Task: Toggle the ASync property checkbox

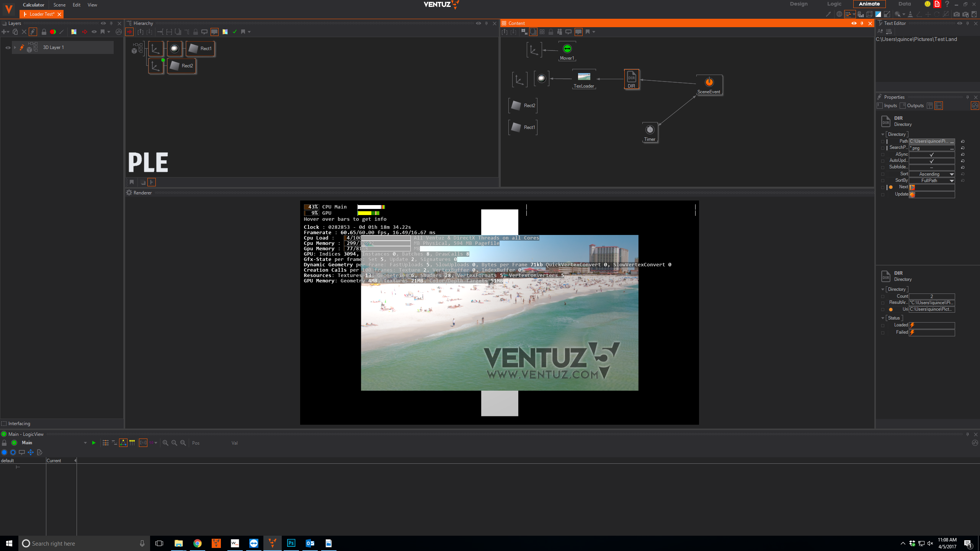Action: point(931,155)
